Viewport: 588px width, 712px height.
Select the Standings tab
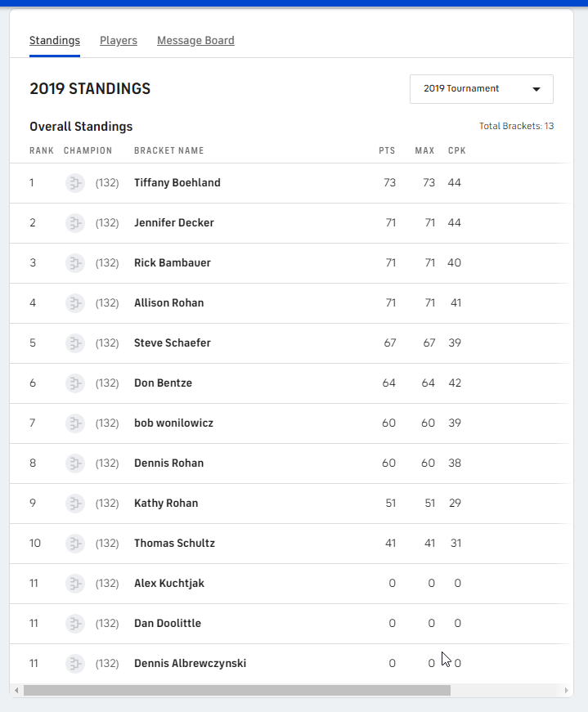55,40
